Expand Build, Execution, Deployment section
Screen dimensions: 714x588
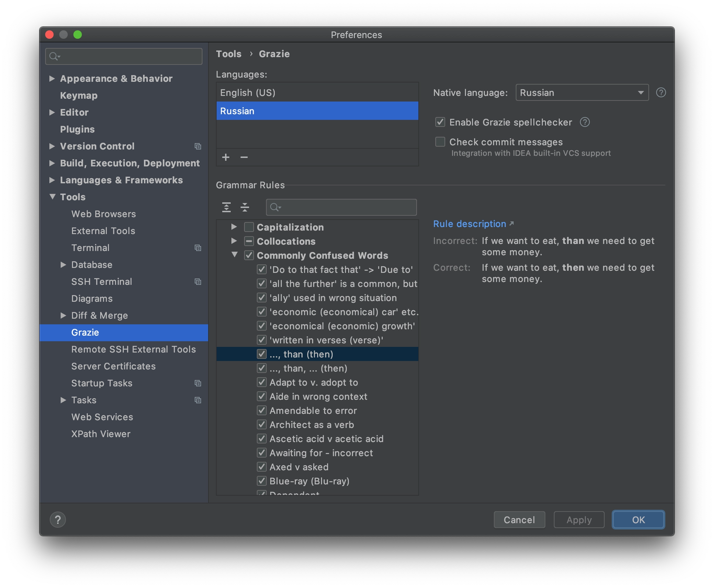[x=52, y=163]
